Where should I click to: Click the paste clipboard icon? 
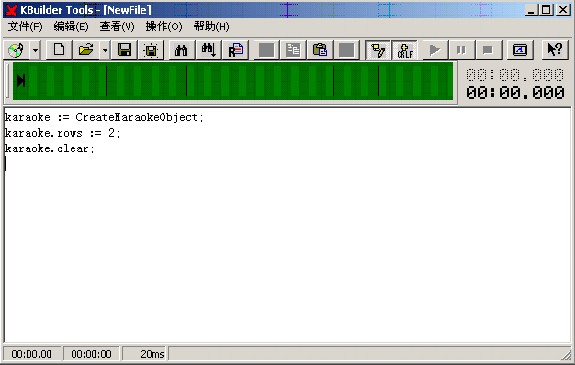(x=319, y=50)
